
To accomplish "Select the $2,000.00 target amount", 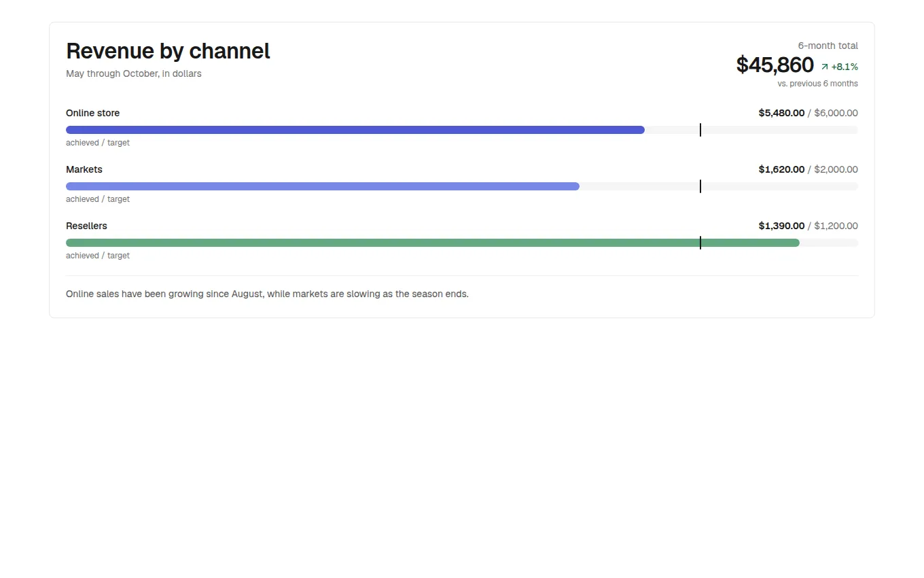I will point(836,169).
